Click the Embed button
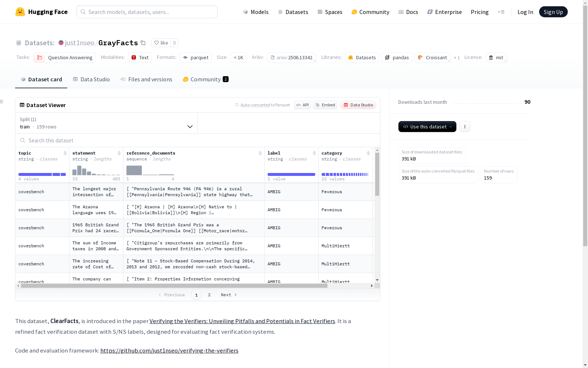This screenshot has width=588, height=368. (325, 105)
